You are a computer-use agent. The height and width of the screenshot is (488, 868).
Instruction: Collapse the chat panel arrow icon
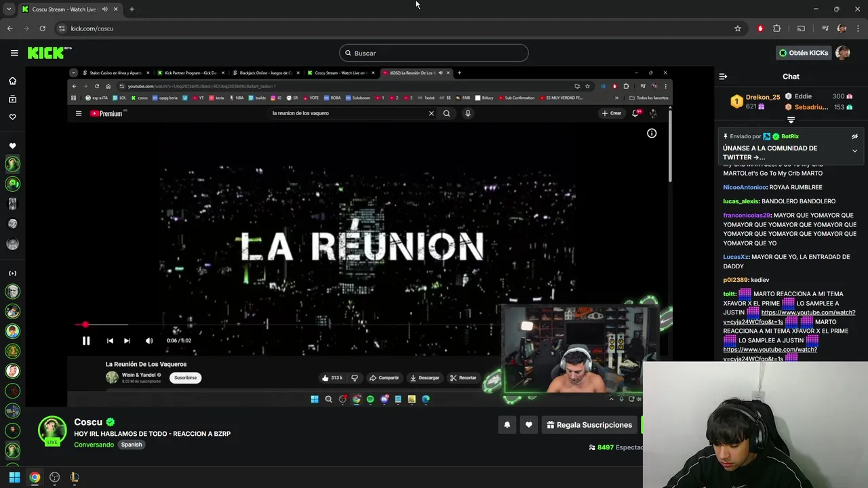pos(723,77)
